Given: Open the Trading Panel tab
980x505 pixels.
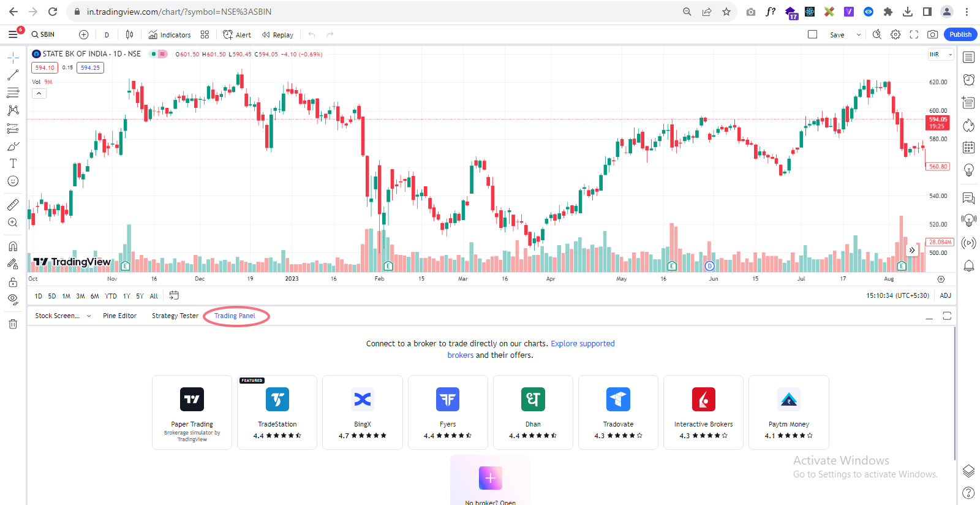Looking at the screenshot, I should coord(235,316).
